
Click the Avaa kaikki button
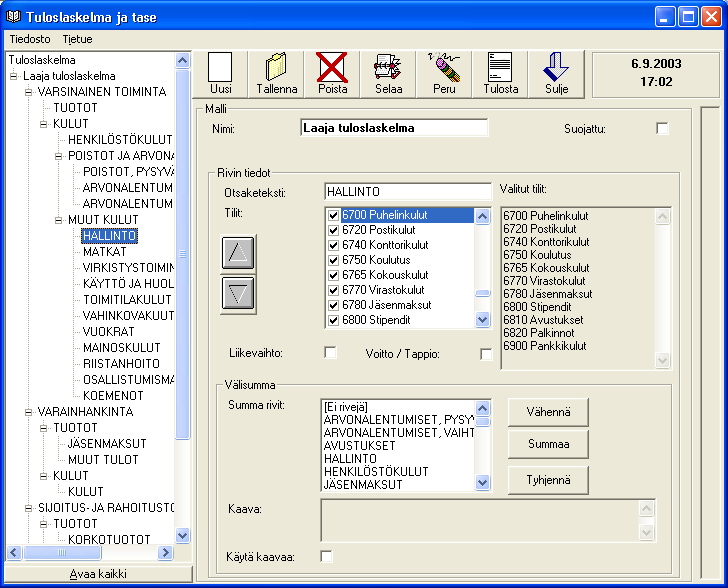tap(98, 574)
